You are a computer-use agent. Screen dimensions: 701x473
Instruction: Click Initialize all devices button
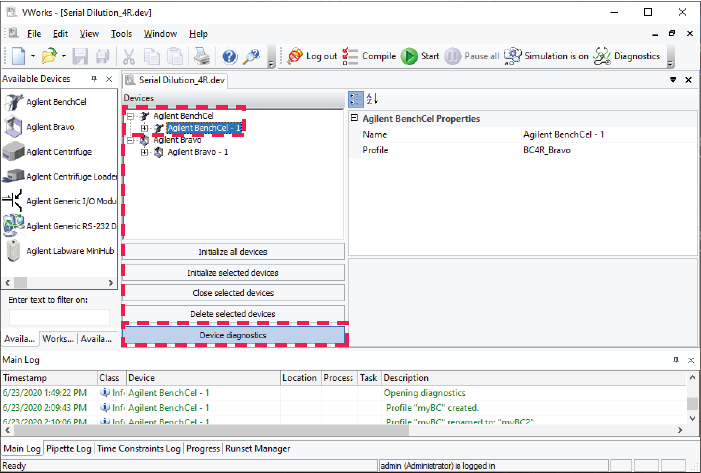click(x=233, y=252)
